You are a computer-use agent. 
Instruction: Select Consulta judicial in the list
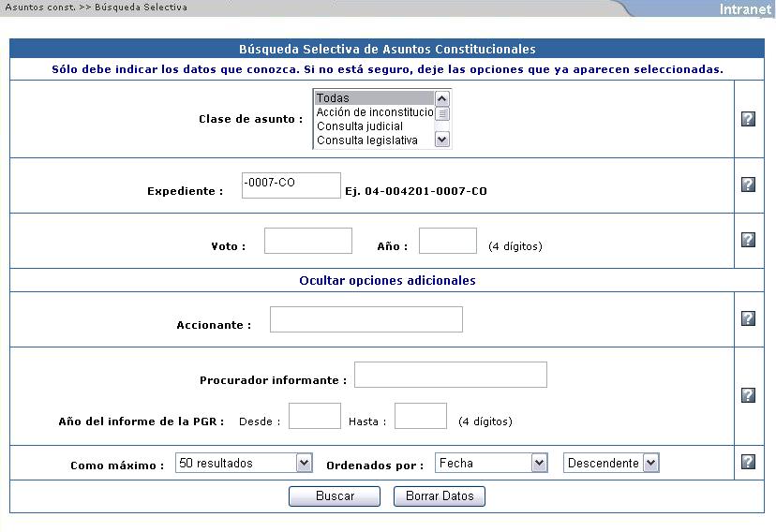(x=374, y=126)
